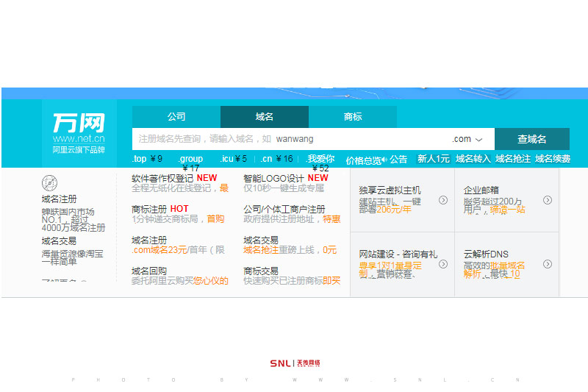Click arrow icon in 云解析DNS card

coord(548,264)
